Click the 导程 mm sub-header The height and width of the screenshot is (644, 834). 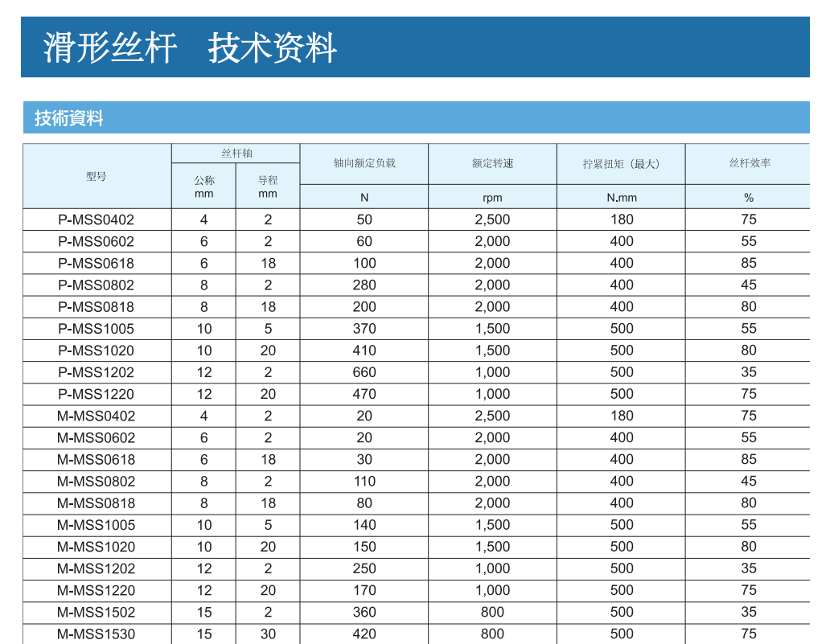coord(268,187)
